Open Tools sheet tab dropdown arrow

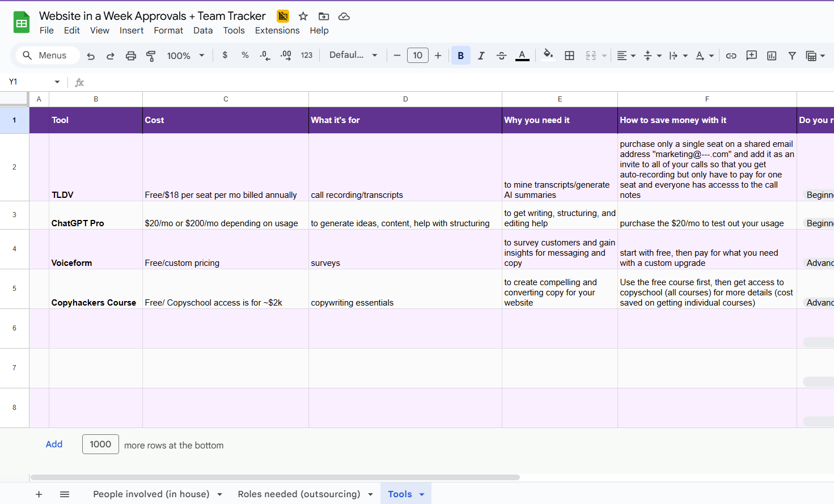click(x=422, y=495)
